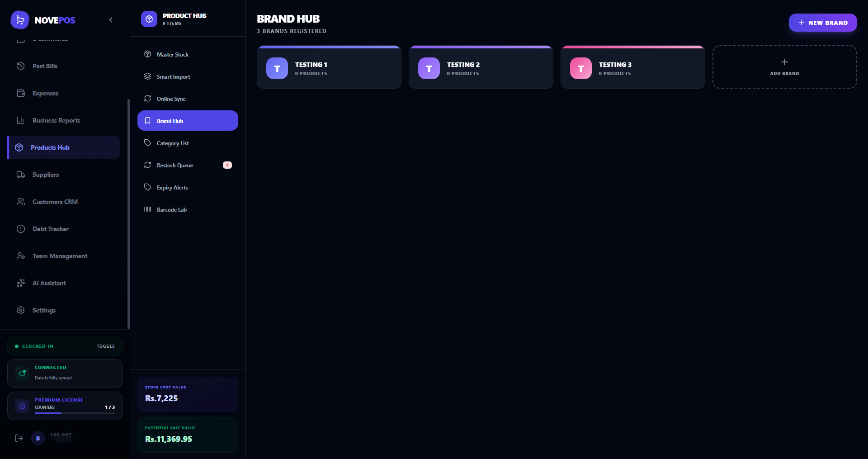Open Past Bills history icon
This screenshot has height=459, width=868.
click(x=21, y=66)
